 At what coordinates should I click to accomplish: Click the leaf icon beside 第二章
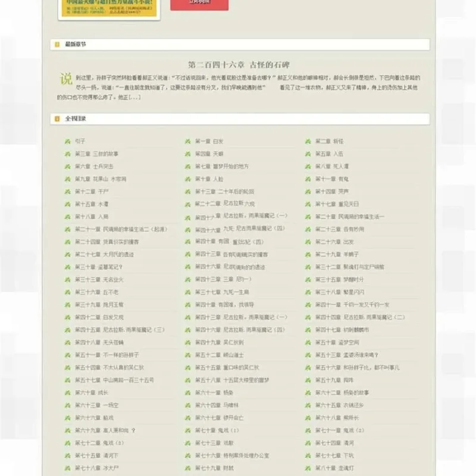tap(308, 142)
